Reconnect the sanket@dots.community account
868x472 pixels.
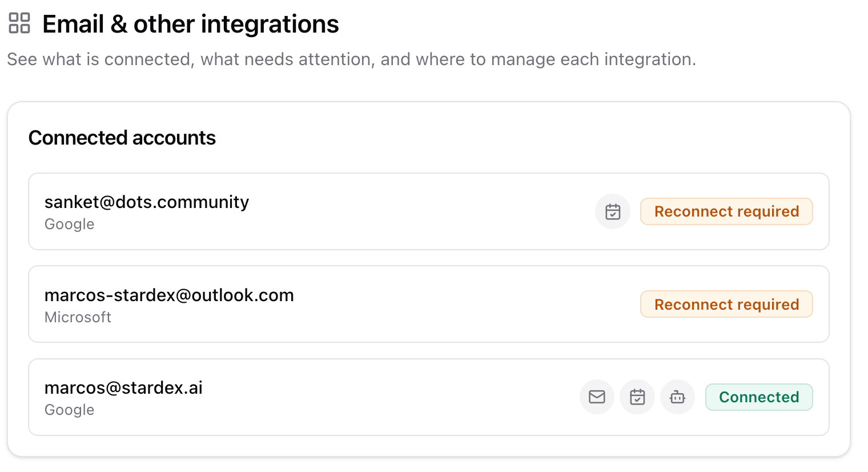pyautogui.click(x=726, y=211)
